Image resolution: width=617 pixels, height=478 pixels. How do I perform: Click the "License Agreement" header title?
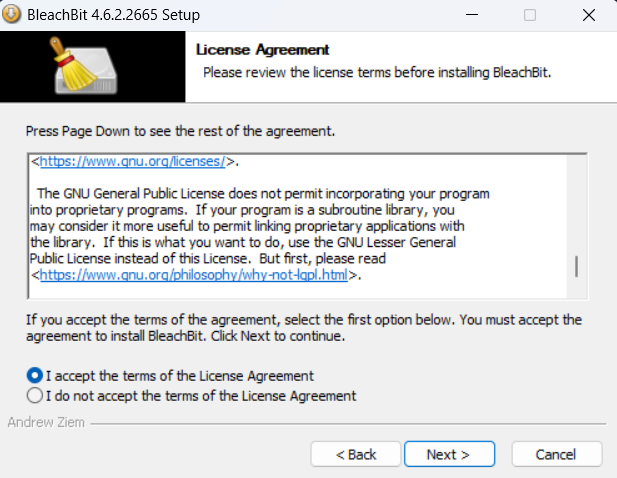262,50
